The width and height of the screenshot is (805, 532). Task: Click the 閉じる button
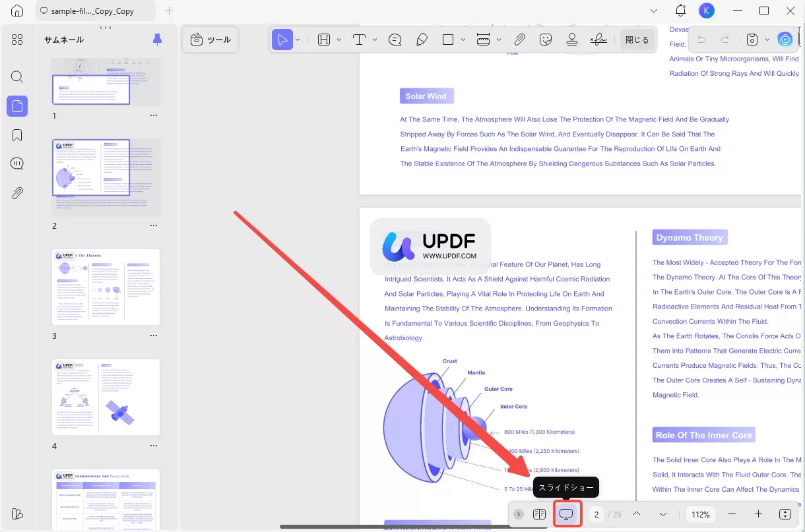(637, 40)
